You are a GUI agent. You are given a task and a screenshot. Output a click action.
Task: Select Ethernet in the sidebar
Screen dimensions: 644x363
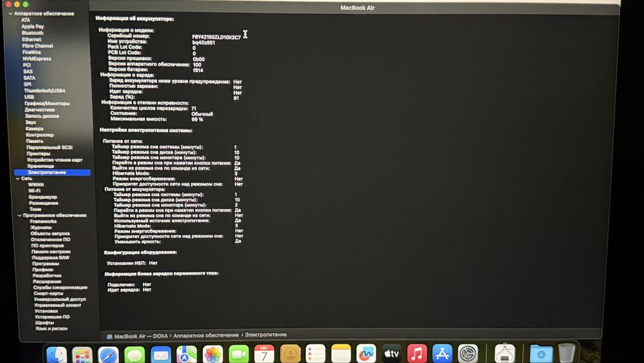click(32, 39)
